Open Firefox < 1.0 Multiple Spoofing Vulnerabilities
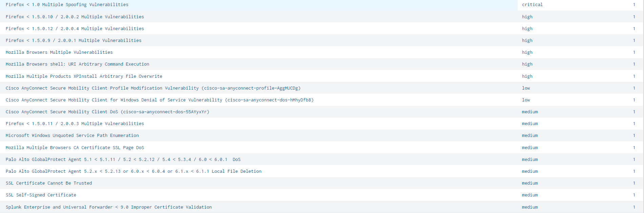 pos(67,5)
